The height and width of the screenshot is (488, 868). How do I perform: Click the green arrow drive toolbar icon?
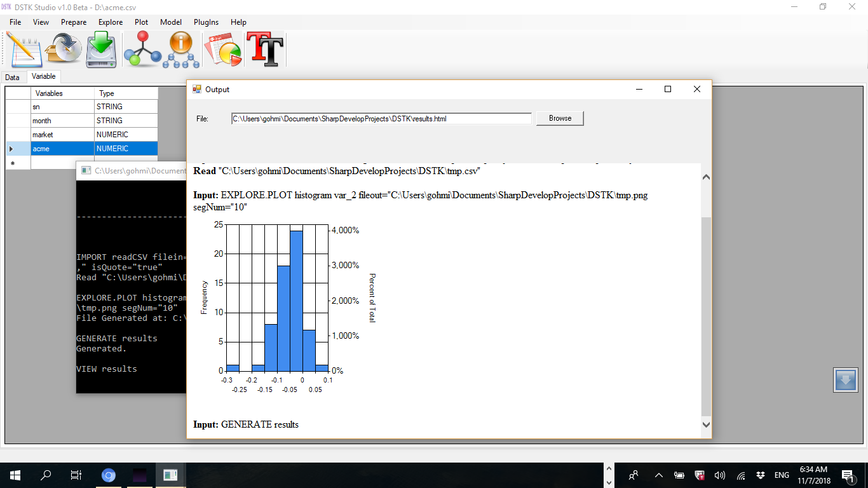tap(102, 50)
